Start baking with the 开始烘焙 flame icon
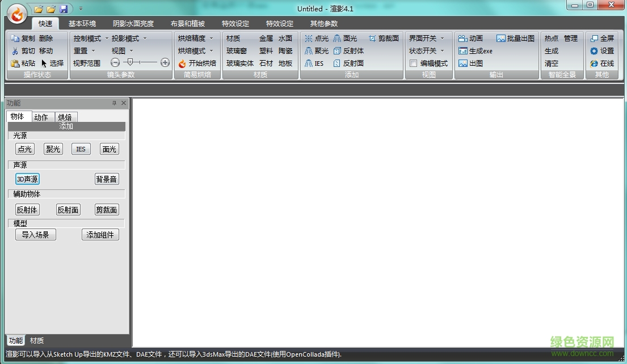This screenshot has height=364, width=627. [182, 64]
